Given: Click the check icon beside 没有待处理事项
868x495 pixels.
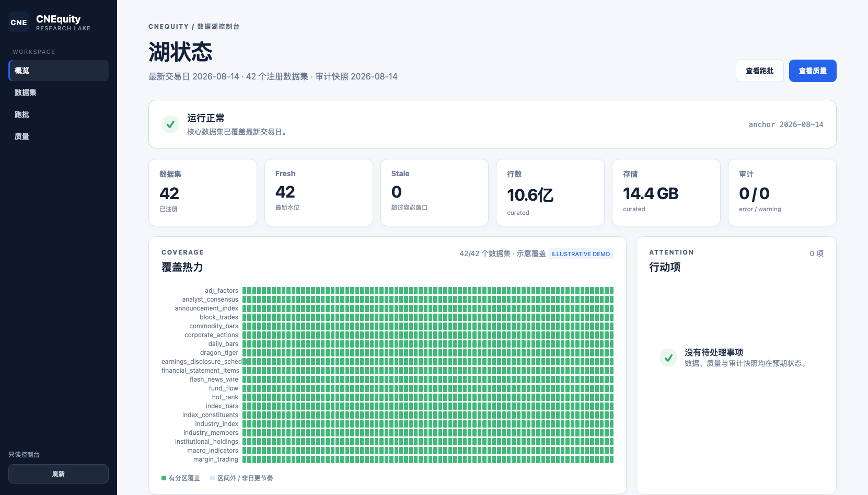Looking at the screenshot, I should point(668,358).
